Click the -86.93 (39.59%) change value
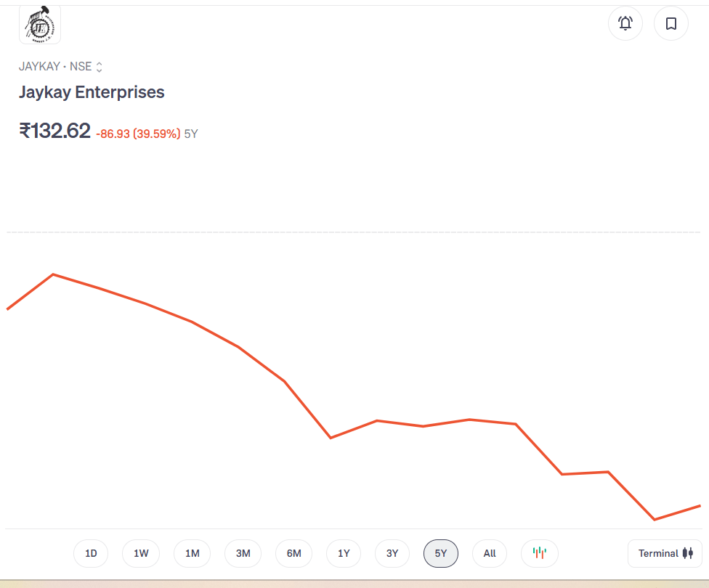Screen dimensions: 709x588 tap(138, 134)
